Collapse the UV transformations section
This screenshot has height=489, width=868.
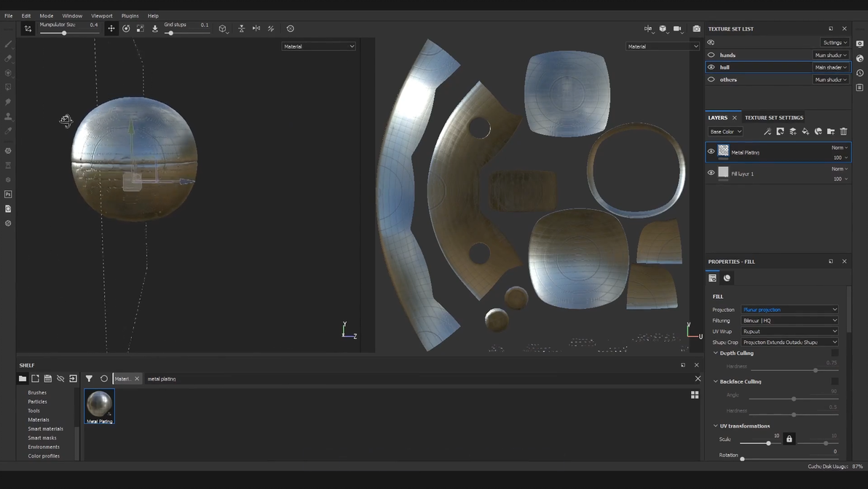click(x=716, y=426)
